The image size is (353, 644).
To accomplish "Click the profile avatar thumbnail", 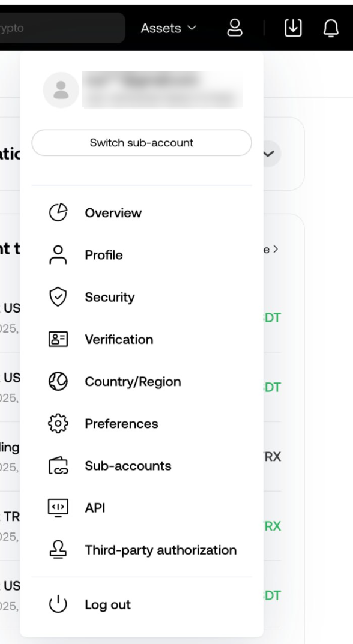I will click(61, 90).
